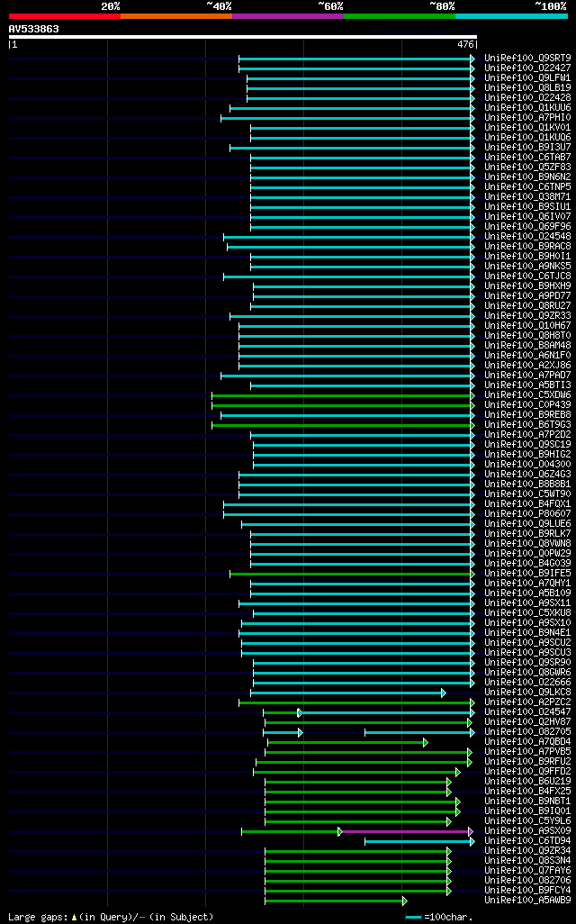Open hit label UniRef100_Q8S3N4
Image resolution: width=576 pixels, height=924 pixels.
(527, 860)
